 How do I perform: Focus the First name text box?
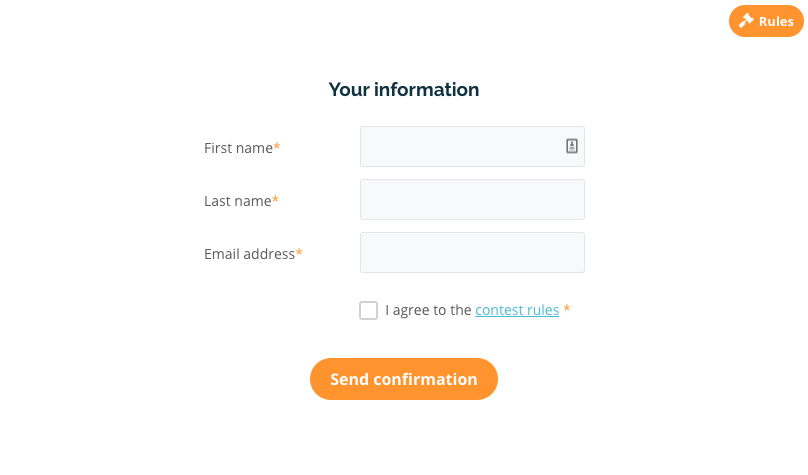point(472,146)
